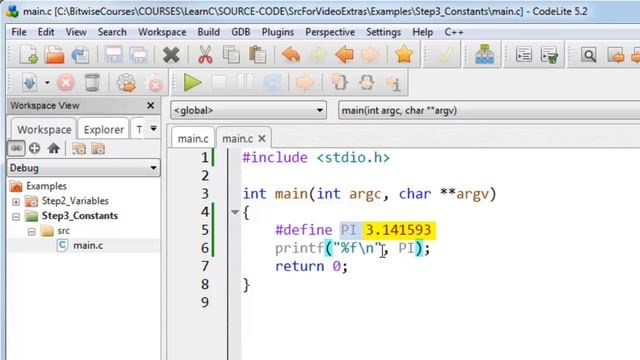Open the Workspace menu
The image size is (640, 360).
point(162,32)
